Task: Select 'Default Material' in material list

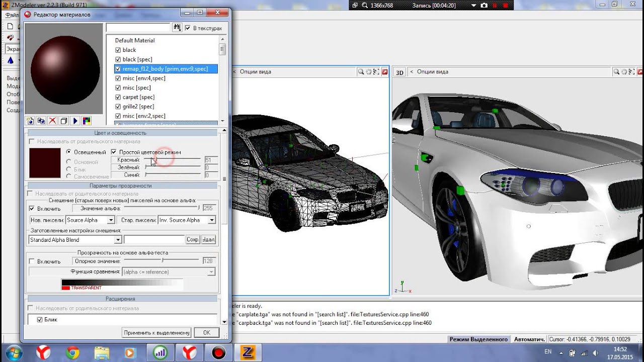Action: tap(135, 40)
